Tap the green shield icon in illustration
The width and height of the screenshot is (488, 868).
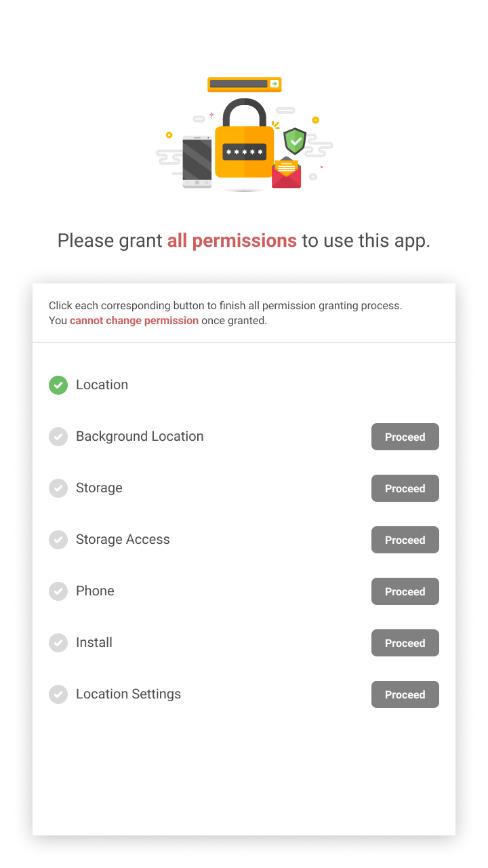click(x=295, y=141)
